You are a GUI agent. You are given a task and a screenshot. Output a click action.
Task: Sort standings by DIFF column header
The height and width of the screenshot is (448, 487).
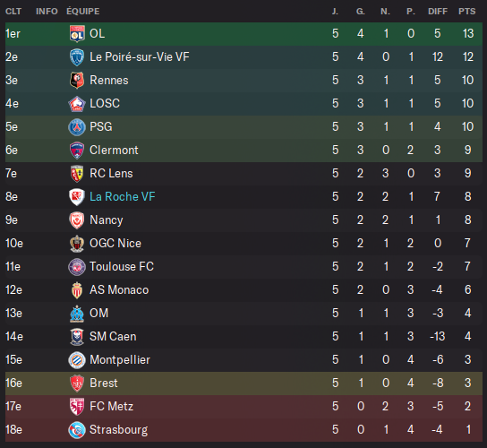click(x=438, y=12)
